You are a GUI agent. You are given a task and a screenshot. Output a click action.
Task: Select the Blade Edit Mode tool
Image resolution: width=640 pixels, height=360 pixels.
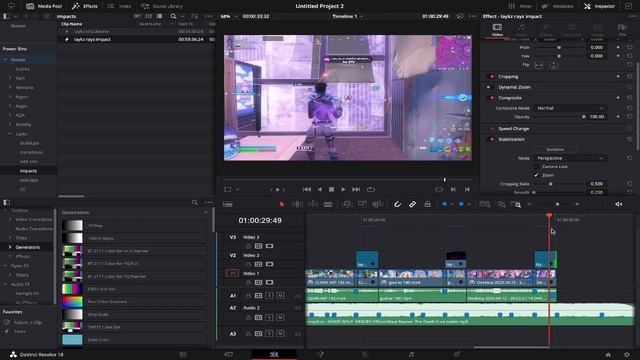328,204
